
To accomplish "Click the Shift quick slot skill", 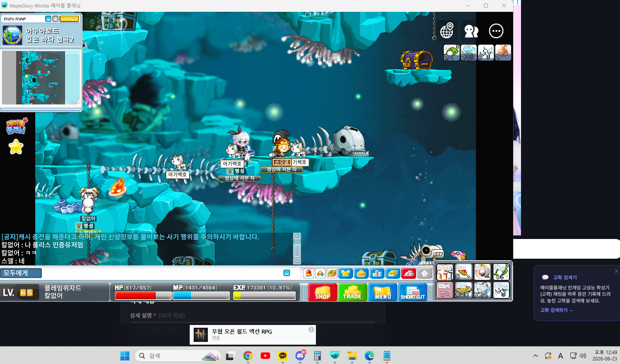I will click(x=445, y=272).
